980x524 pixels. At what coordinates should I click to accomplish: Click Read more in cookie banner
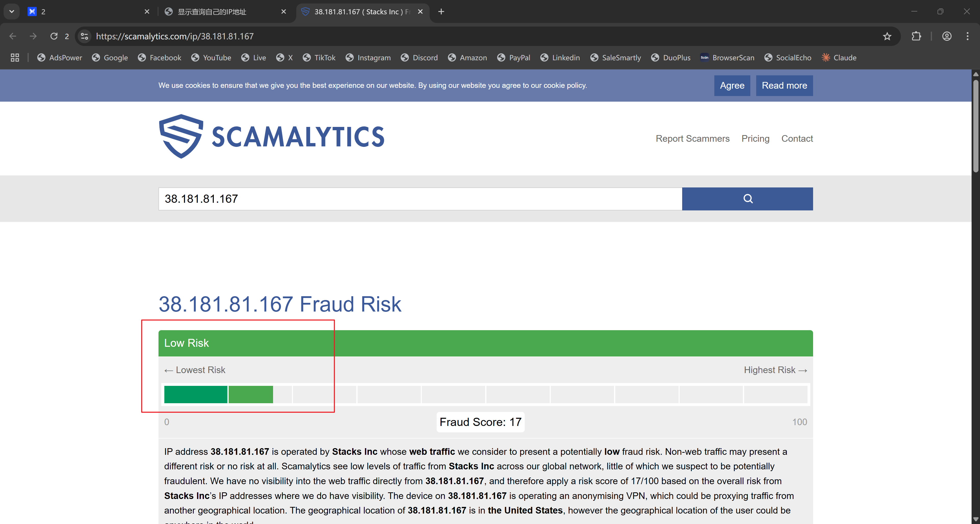pos(784,85)
